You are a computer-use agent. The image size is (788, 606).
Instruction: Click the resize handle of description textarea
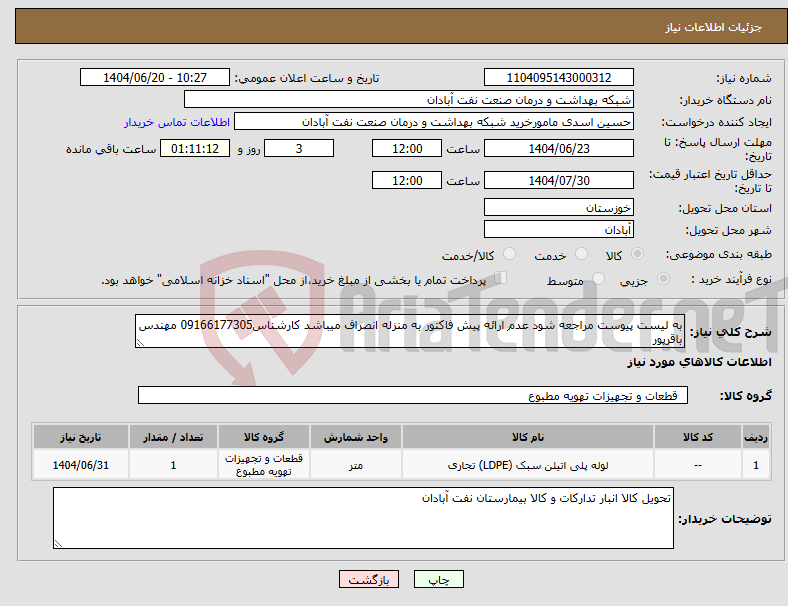pyautogui.click(x=140, y=343)
